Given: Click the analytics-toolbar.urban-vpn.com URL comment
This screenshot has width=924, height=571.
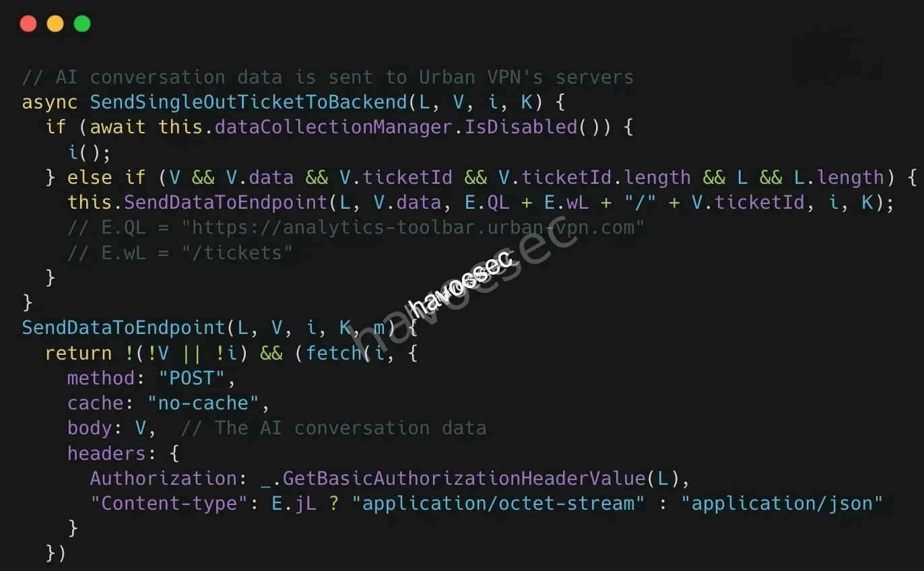Looking at the screenshot, I should (413, 228).
